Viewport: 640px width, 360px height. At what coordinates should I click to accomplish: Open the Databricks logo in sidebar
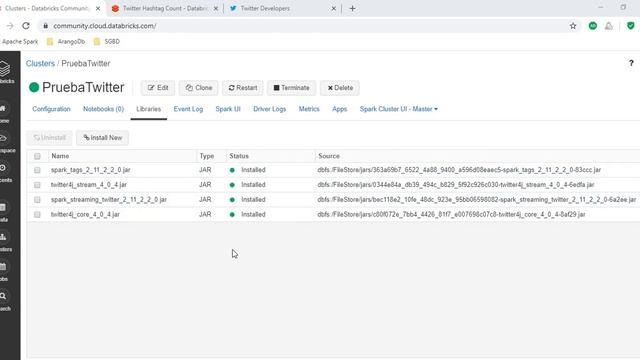tap(5, 72)
